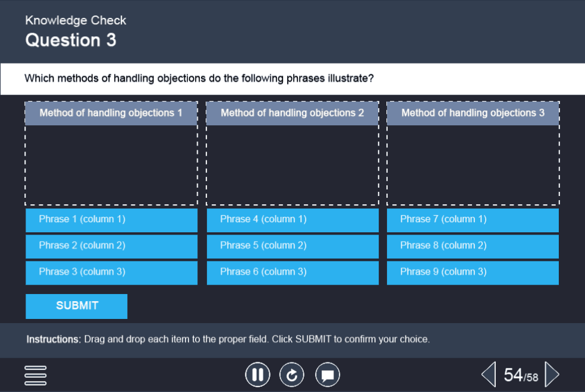Click Phrase 5 (column 2) tile
This screenshot has width=585, height=392.
[292, 246]
